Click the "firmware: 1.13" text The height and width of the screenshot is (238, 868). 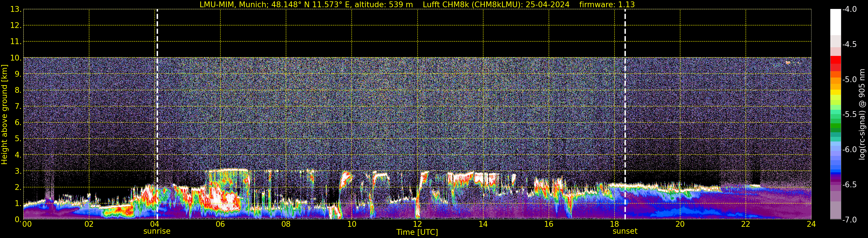(607, 4)
